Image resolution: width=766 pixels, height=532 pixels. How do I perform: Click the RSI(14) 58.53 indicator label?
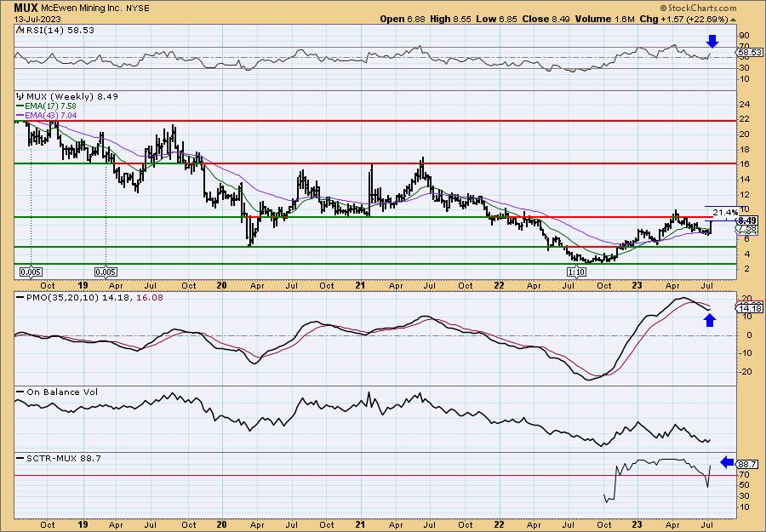(x=59, y=30)
